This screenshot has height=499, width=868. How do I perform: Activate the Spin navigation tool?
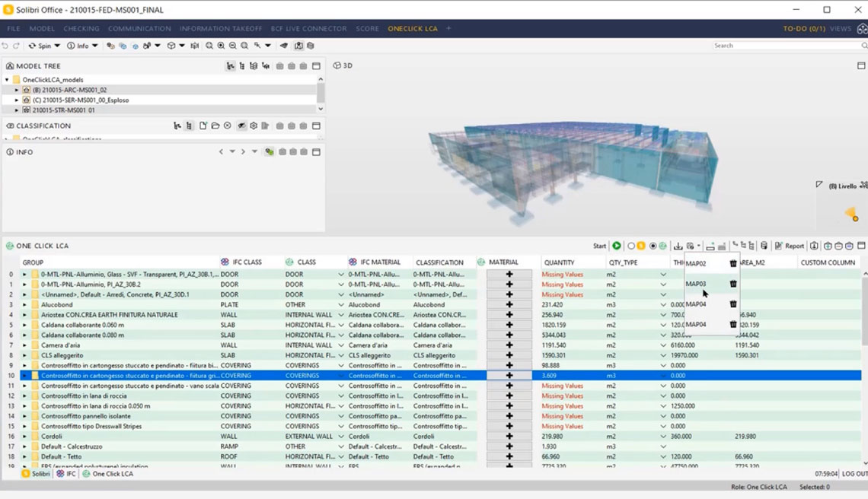(x=40, y=46)
